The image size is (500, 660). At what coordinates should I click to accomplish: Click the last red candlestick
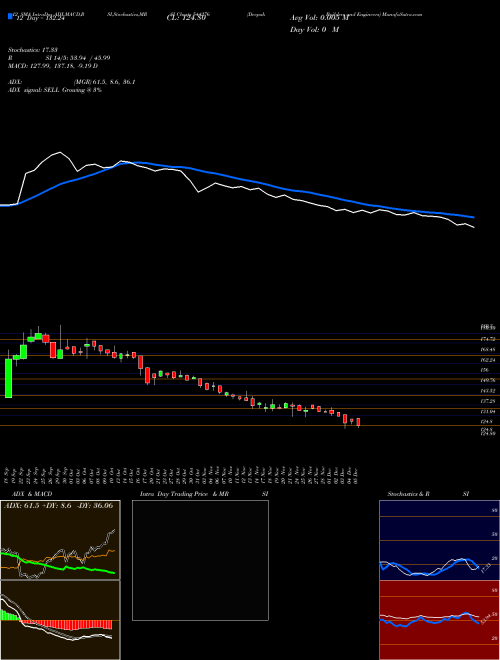point(359,422)
